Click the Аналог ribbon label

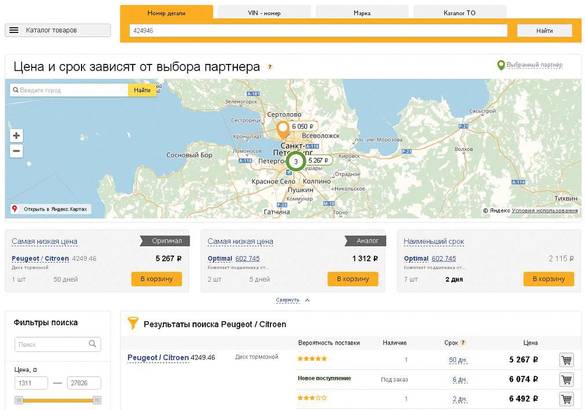365,241
